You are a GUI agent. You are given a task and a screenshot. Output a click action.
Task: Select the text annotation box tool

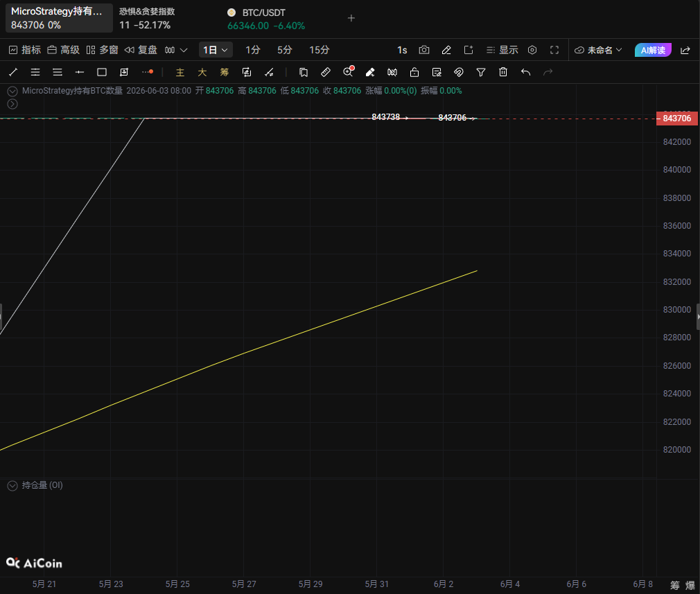(x=124, y=72)
